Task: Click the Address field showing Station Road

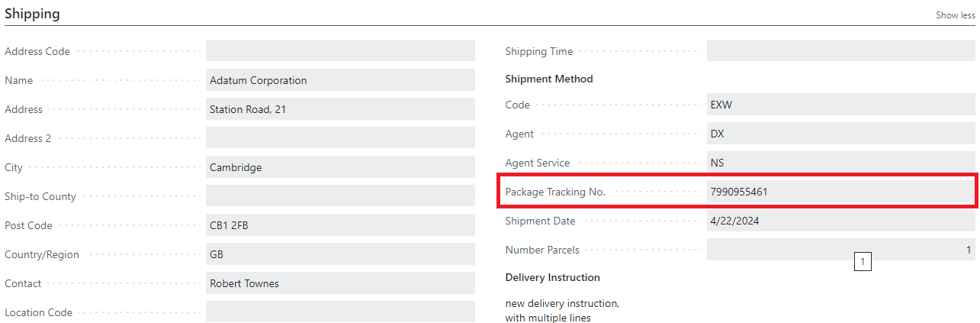Action: click(340, 109)
